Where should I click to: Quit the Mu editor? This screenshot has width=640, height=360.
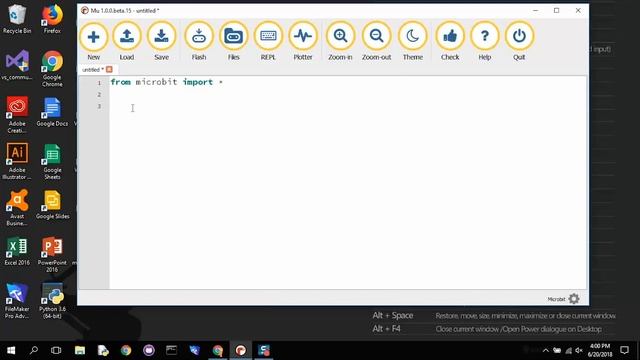click(x=519, y=41)
